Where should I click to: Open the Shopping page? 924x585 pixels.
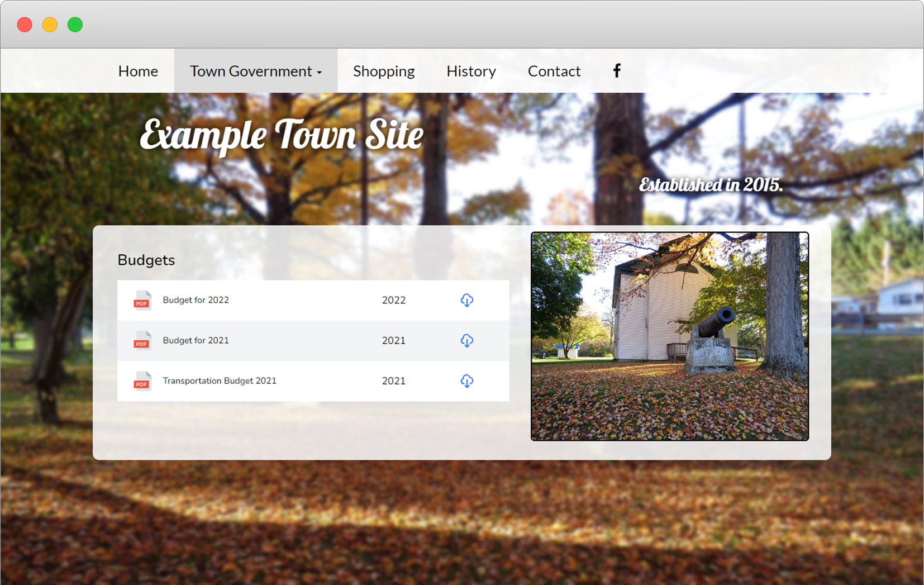coord(384,71)
